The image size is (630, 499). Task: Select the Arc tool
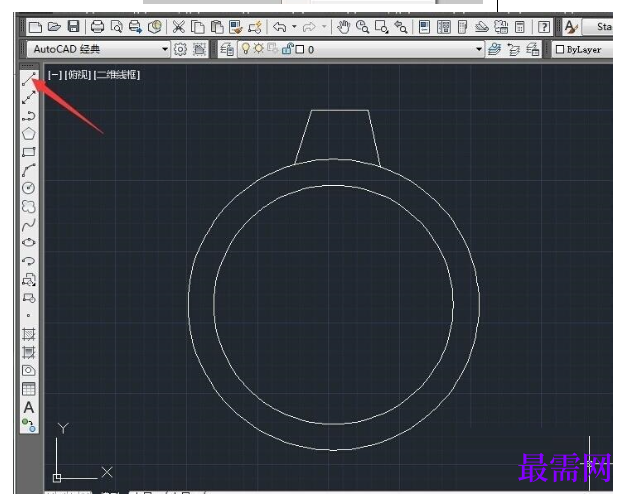tap(29, 170)
